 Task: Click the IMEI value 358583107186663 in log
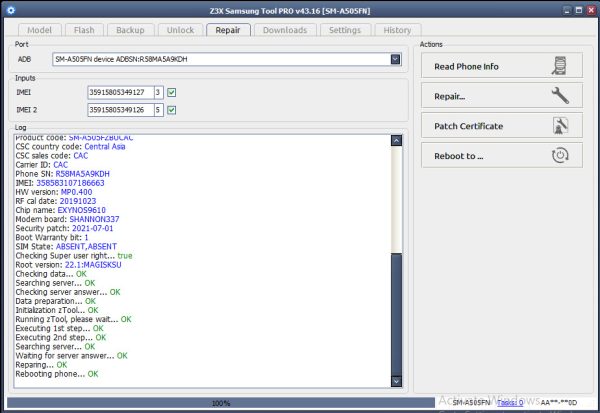coord(70,183)
